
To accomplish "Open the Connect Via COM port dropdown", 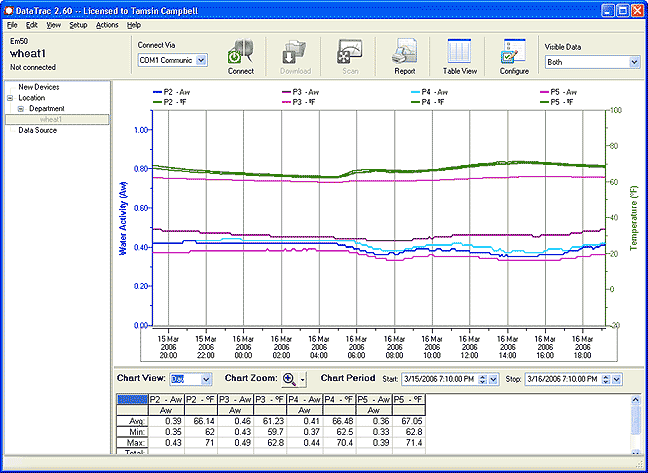I will pyautogui.click(x=201, y=61).
